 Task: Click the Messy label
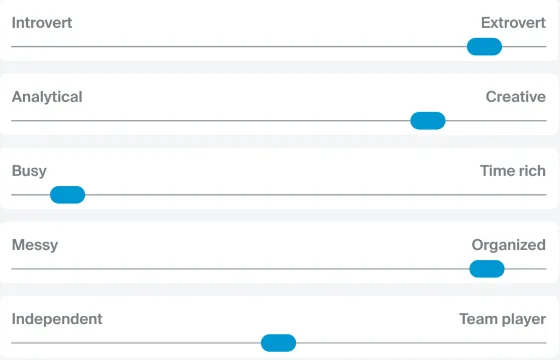pyautogui.click(x=35, y=245)
